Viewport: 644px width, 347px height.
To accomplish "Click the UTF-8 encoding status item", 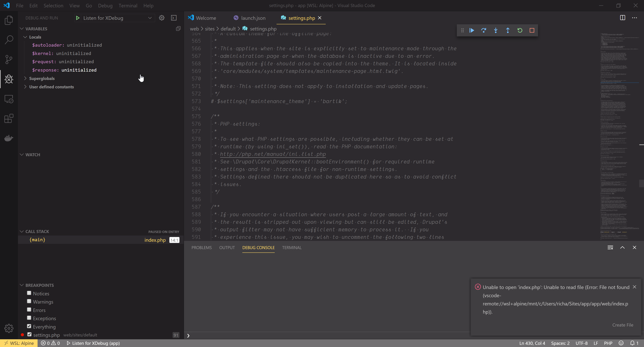I will (581, 343).
